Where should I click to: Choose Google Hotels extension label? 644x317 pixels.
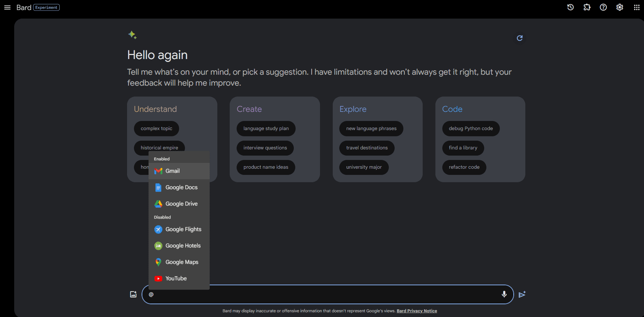click(183, 246)
